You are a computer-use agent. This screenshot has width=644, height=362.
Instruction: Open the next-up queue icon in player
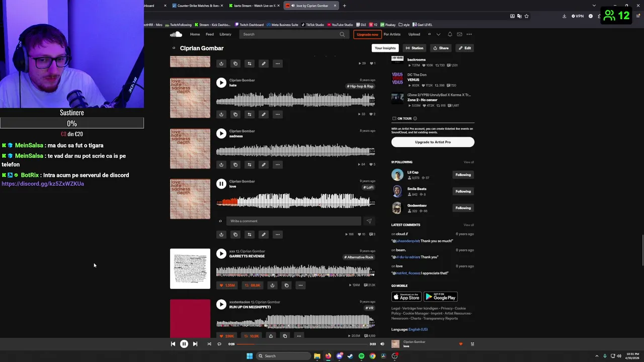[472, 344]
